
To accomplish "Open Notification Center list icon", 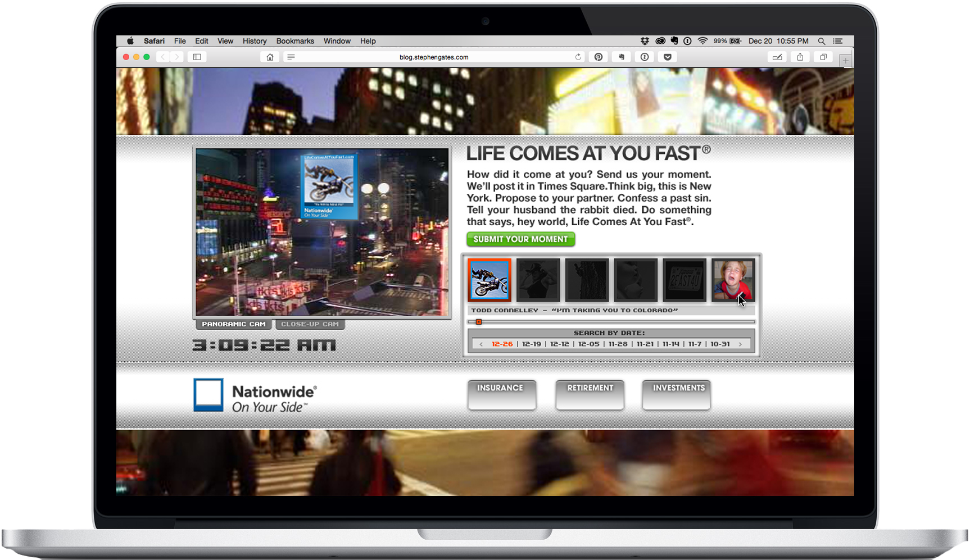I will click(x=838, y=41).
